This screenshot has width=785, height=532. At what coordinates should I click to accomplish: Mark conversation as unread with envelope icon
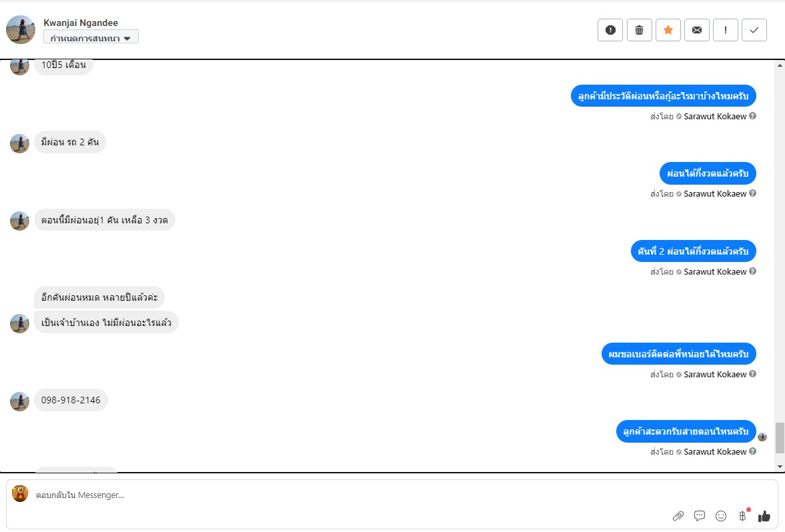[x=696, y=30]
